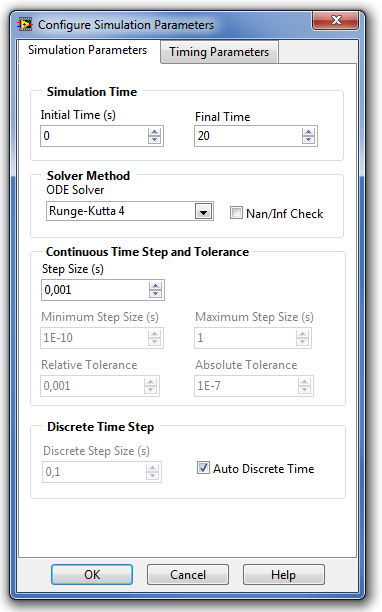This screenshot has height=612, width=382.
Task: Increase the Final Time value
Action: click(309, 132)
